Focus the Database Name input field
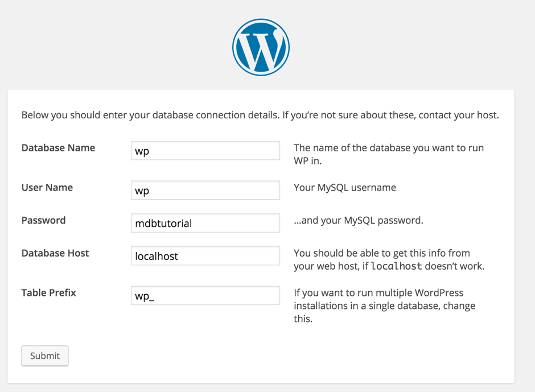Image resolution: width=535 pixels, height=392 pixels. coord(205,151)
